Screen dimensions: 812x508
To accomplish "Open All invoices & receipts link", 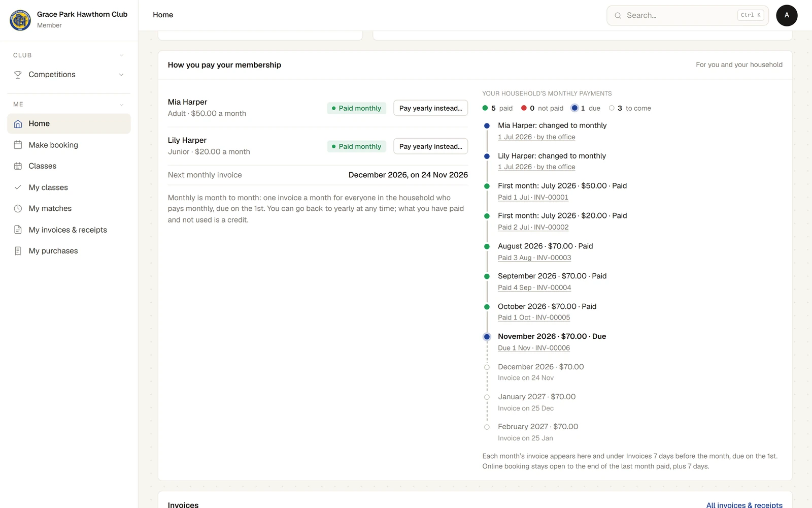I will pos(744,505).
